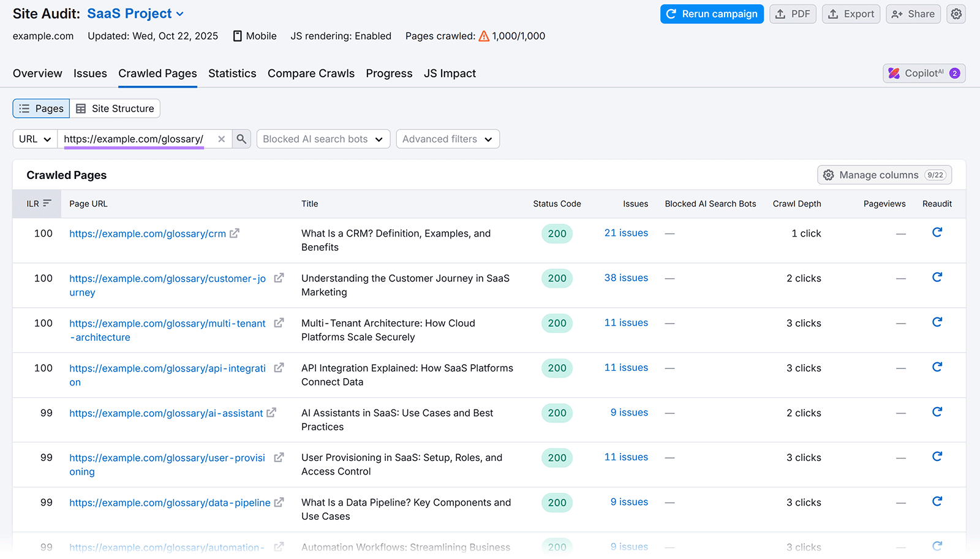Open the JS Impact tab
The image size is (980, 559).
[x=450, y=74]
